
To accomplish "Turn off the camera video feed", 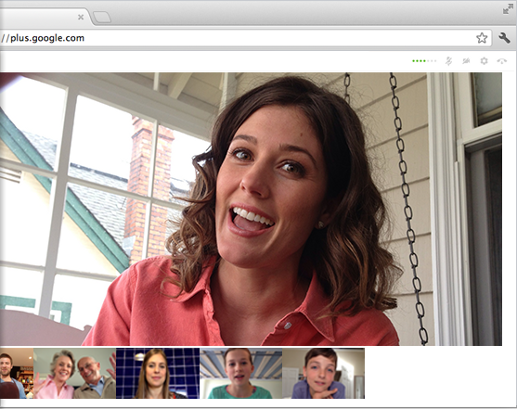I will (466, 61).
